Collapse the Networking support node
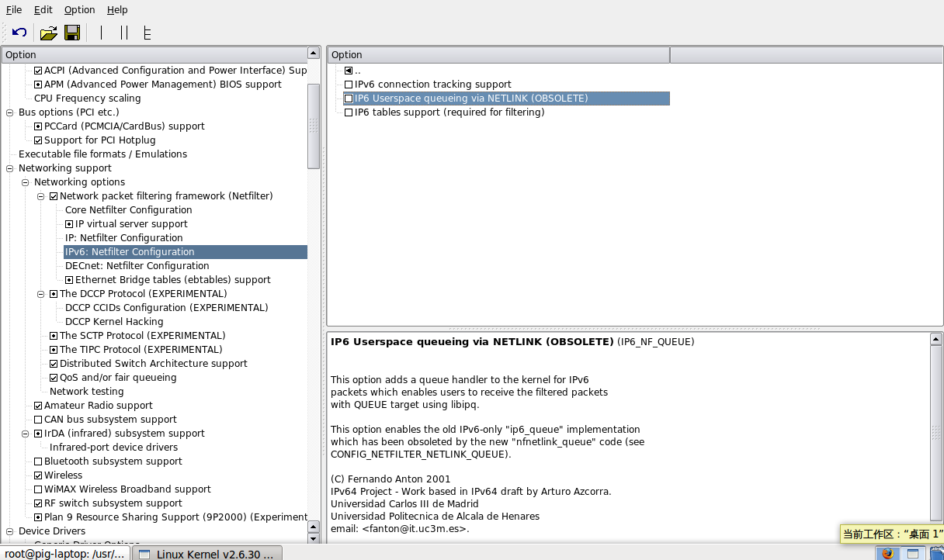 pos(10,168)
